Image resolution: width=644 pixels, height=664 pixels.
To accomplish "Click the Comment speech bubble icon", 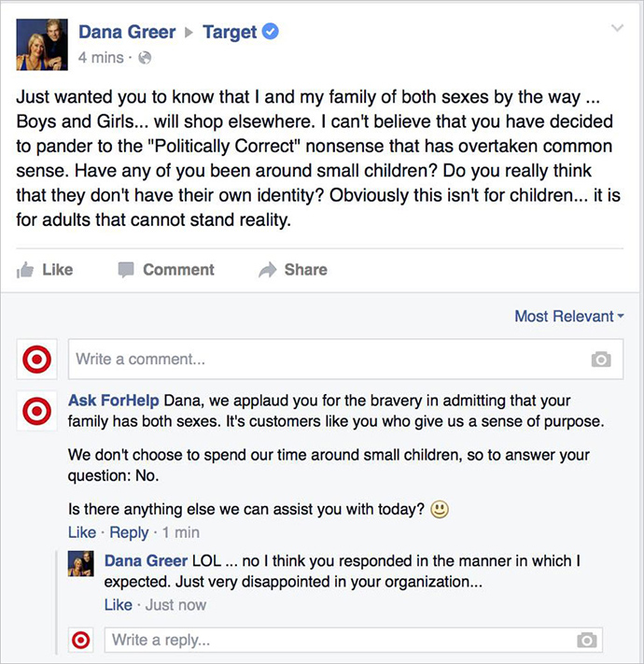I will point(126,270).
